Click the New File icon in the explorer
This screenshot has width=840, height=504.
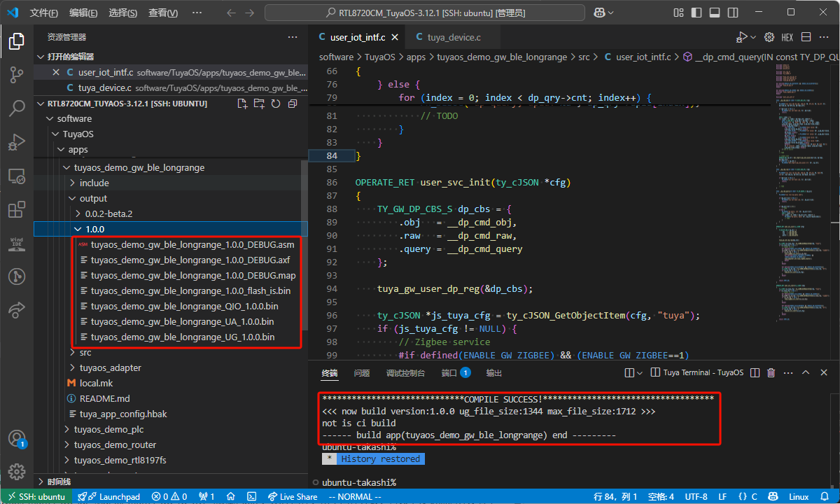coord(242,104)
